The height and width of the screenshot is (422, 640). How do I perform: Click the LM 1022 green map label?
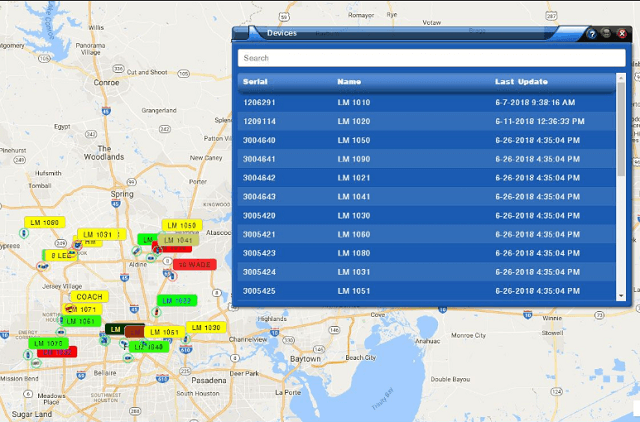coord(177,301)
